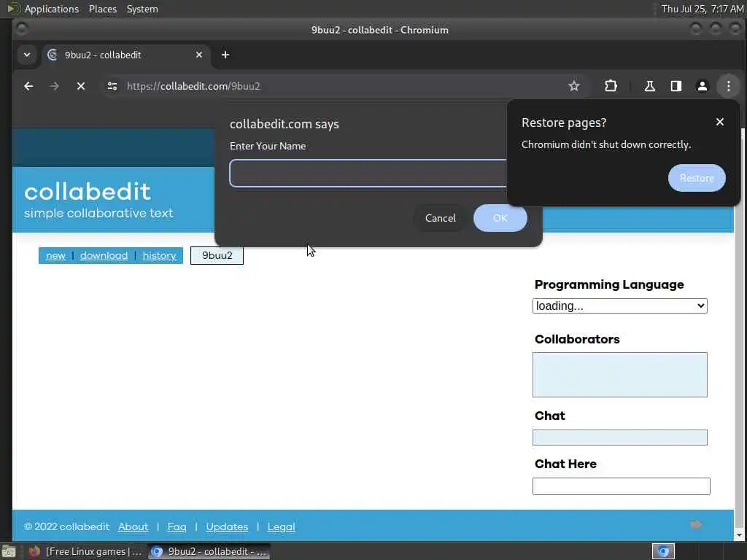The height and width of the screenshot is (560, 747).
Task: Open the document history link
Action: pyautogui.click(x=159, y=256)
